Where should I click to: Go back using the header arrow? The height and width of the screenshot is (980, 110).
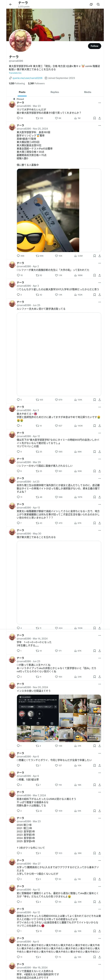11,5
